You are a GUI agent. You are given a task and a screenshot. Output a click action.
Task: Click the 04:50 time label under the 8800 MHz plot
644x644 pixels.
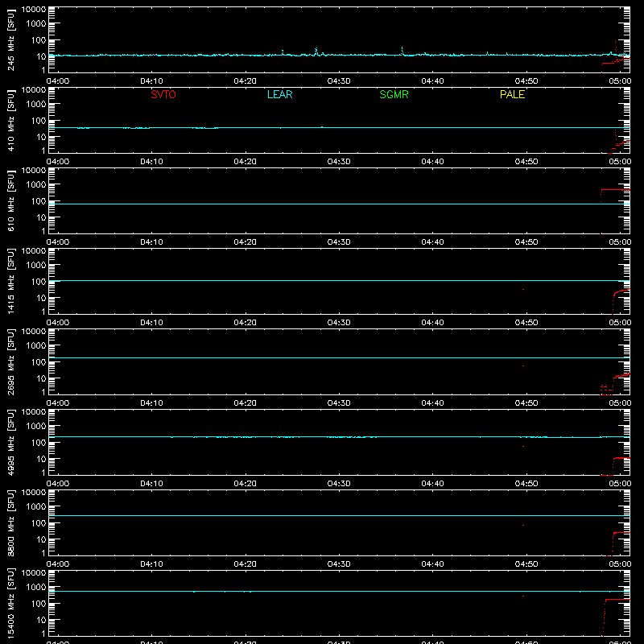pos(526,564)
